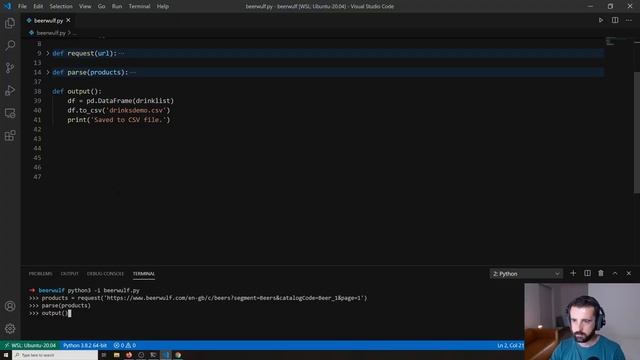Split the terminal
This screenshot has width=640, height=360.
click(x=587, y=273)
